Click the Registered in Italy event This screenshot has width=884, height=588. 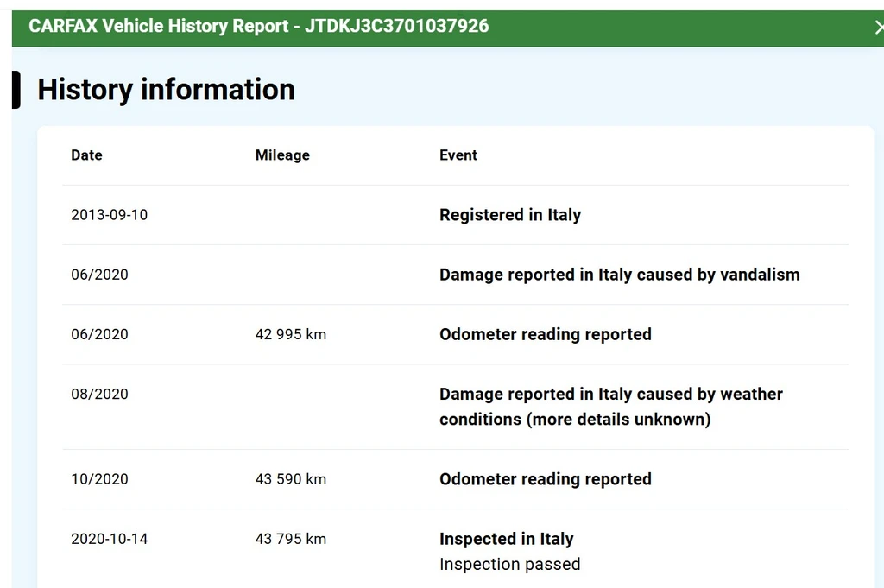click(x=510, y=215)
